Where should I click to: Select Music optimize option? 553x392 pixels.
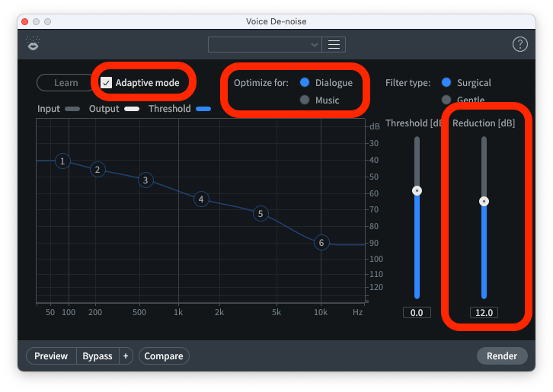pyautogui.click(x=305, y=100)
